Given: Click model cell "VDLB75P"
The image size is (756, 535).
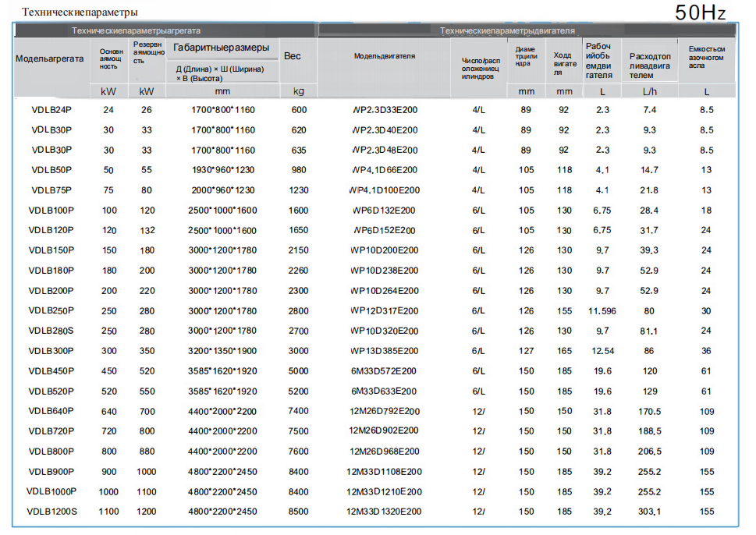Looking at the screenshot, I should point(51,190).
